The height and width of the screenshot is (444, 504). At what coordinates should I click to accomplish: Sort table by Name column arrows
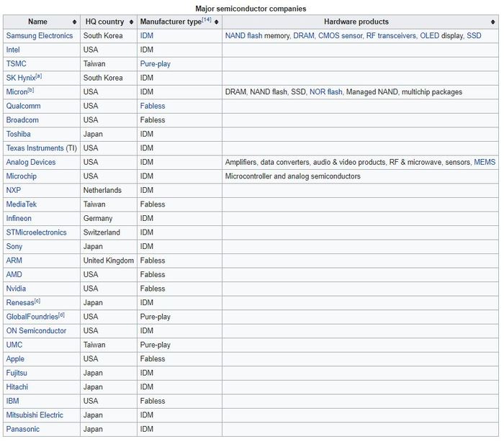[73, 22]
